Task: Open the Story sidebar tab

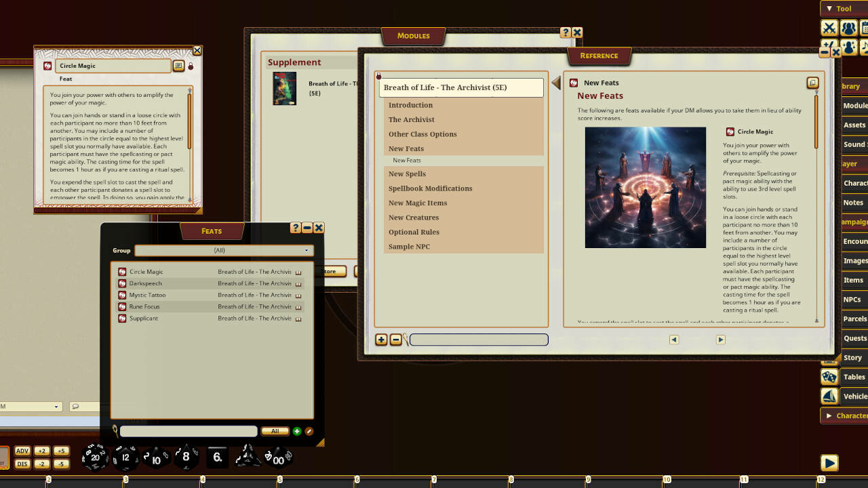Action: (x=853, y=357)
